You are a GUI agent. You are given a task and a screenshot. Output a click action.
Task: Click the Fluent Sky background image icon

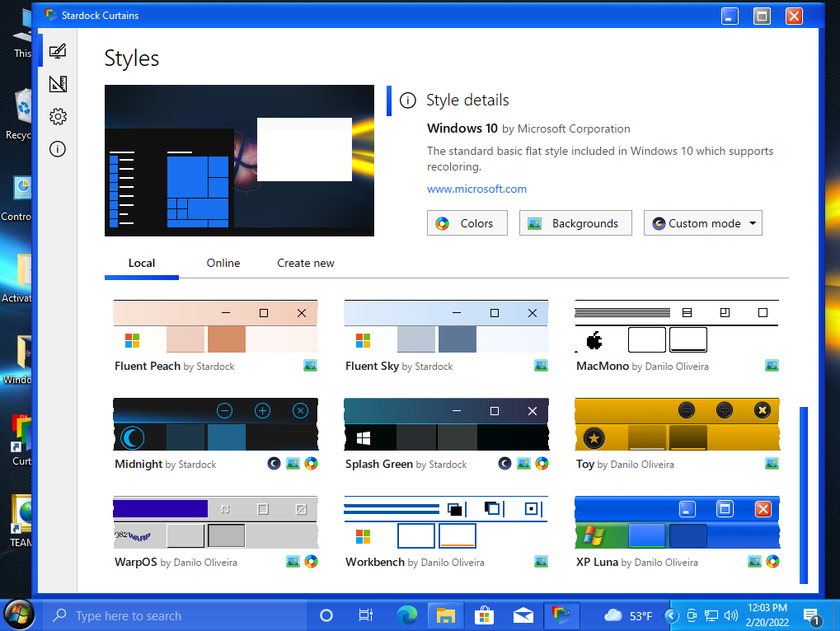541,366
